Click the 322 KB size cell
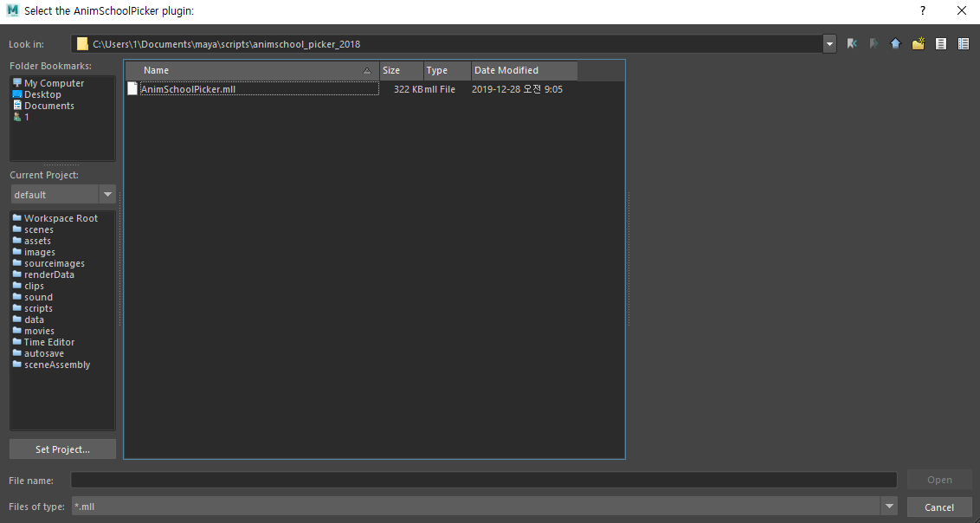The width and height of the screenshot is (980, 523). (408, 89)
